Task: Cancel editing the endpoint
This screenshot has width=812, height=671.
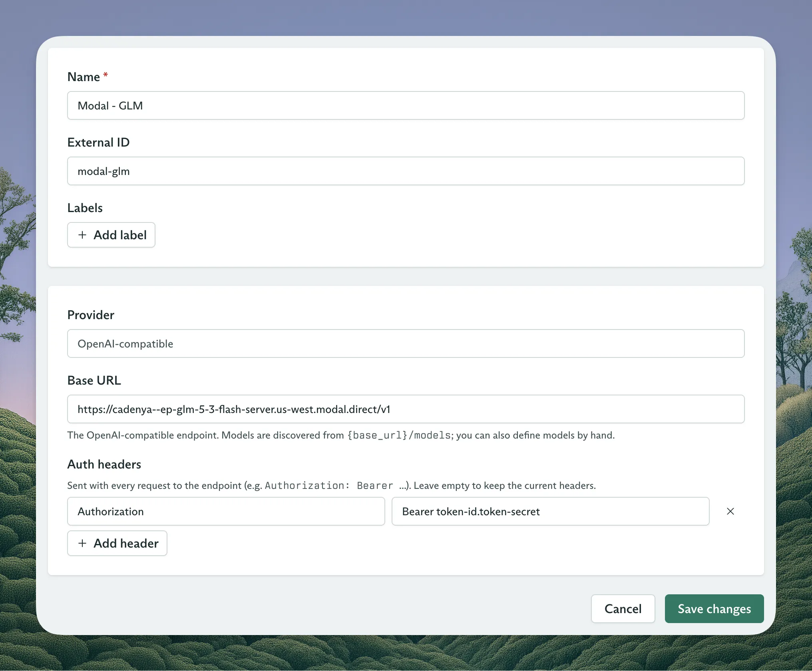Action: click(623, 609)
